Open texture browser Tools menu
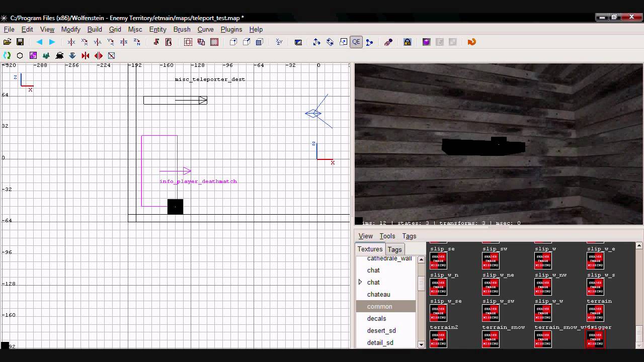This screenshot has height=362, width=644. click(x=387, y=236)
